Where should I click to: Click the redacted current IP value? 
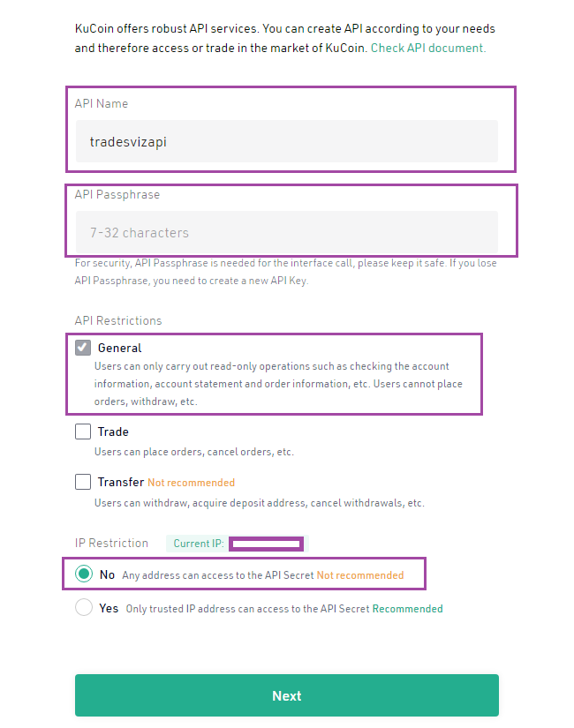click(267, 544)
